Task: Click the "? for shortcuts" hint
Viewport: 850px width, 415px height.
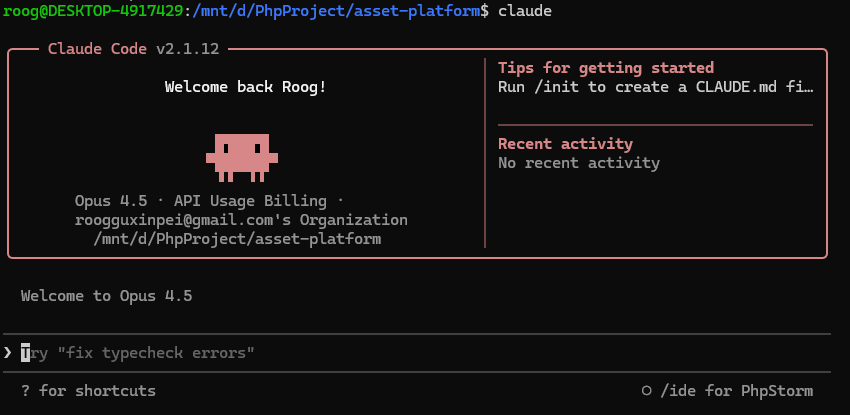Action: click(x=88, y=391)
